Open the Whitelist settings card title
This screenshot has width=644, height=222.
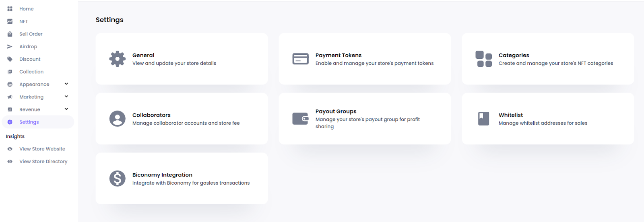511,115
